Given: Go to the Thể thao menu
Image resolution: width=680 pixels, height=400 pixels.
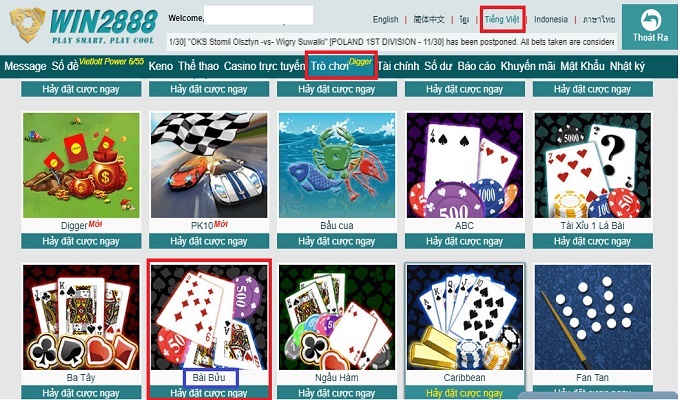Looking at the screenshot, I should point(198,66).
